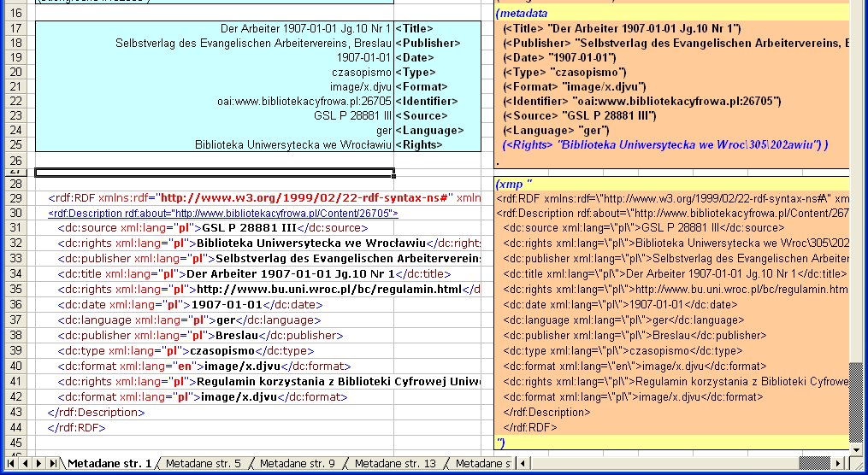Open the cut-off Metadane sheet tab after str. 13
This screenshot has width=868, height=475.
click(482, 463)
